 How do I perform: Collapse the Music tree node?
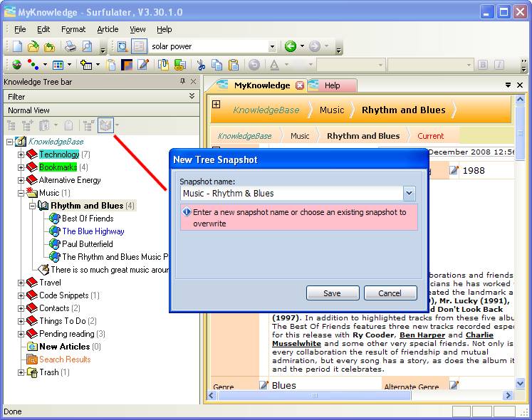(x=21, y=193)
